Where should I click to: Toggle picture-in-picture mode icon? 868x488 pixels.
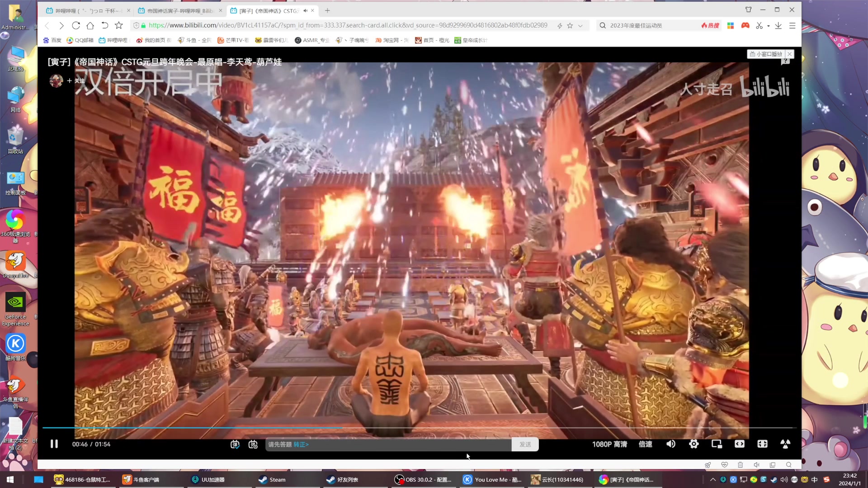[x=717, y=444]
